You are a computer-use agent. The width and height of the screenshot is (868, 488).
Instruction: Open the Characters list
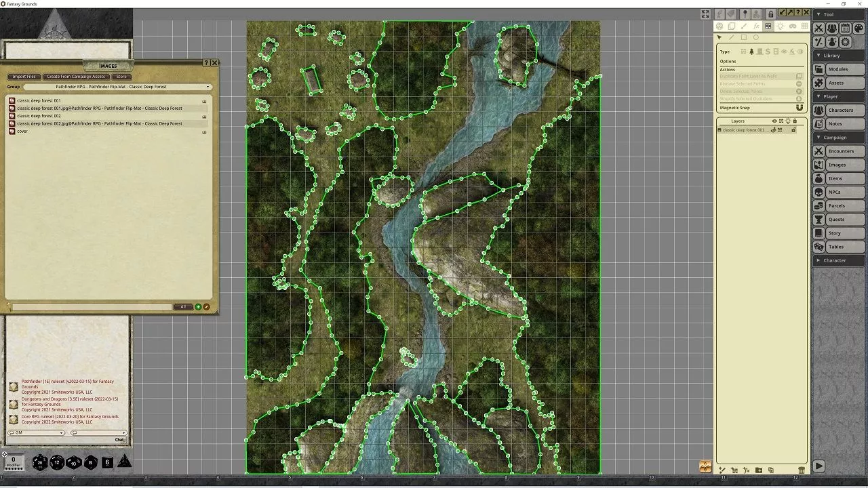(x=845, y=110)
